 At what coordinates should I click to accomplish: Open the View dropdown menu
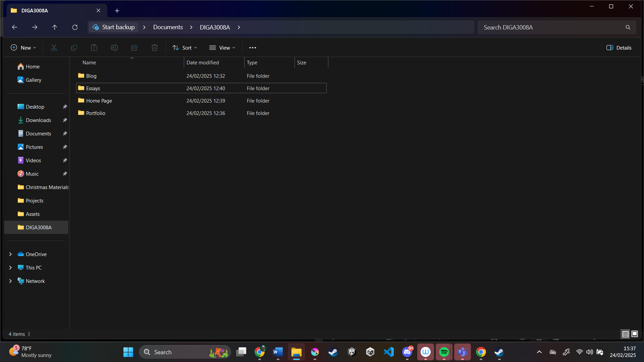pos(222,48)
